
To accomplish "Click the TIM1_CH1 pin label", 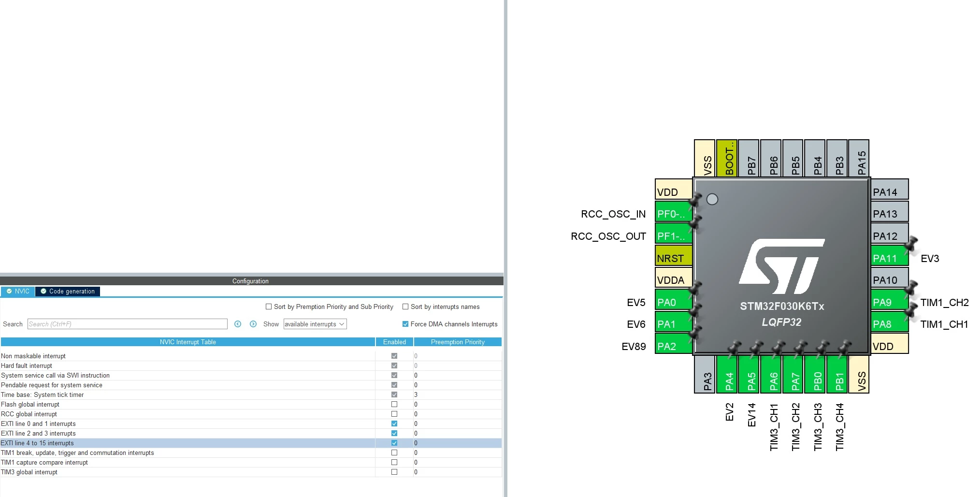I will (944, 324).
